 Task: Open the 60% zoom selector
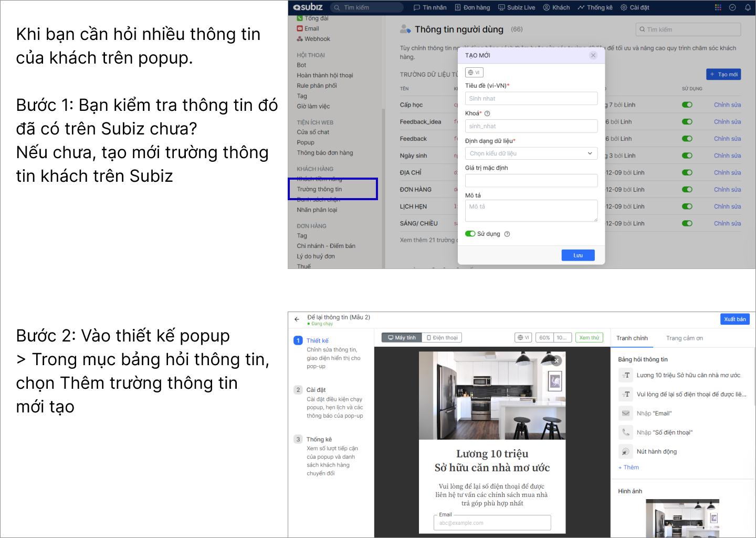[544, 338]
